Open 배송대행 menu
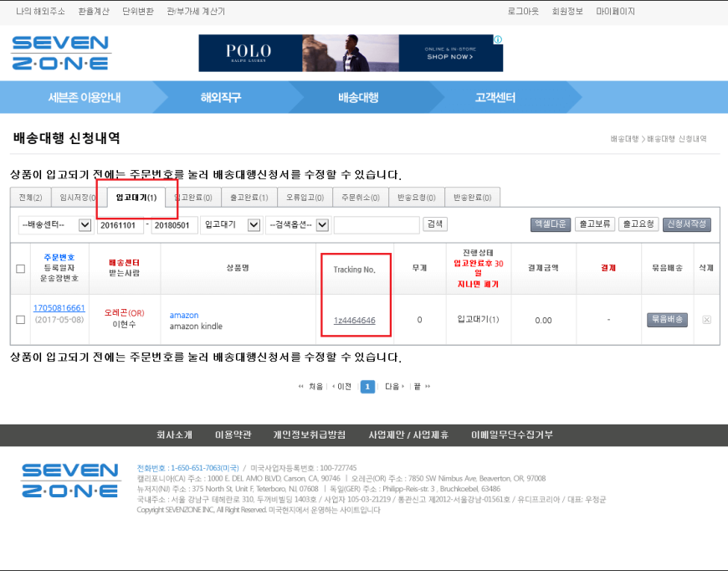The image size is (728, 571). click(358, 98)
